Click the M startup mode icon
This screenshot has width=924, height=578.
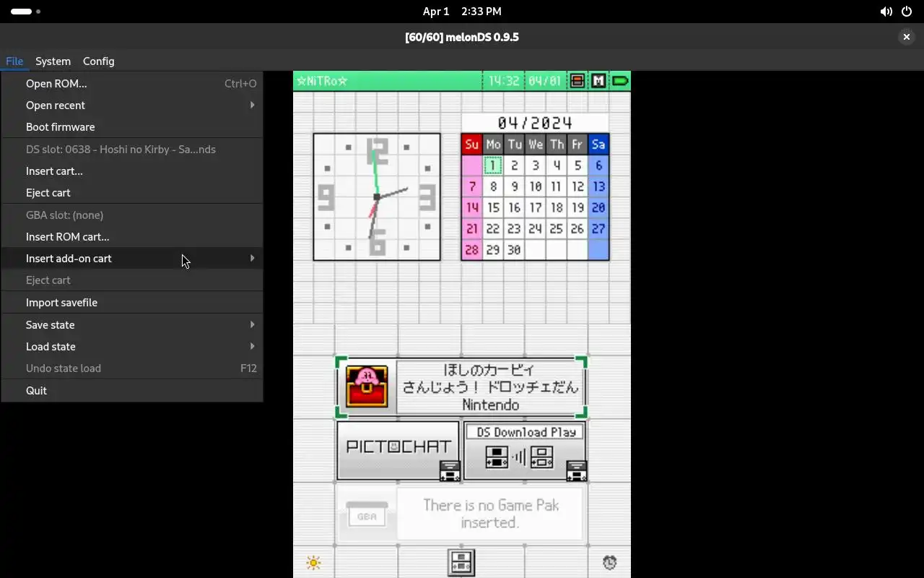pos(598,81)
